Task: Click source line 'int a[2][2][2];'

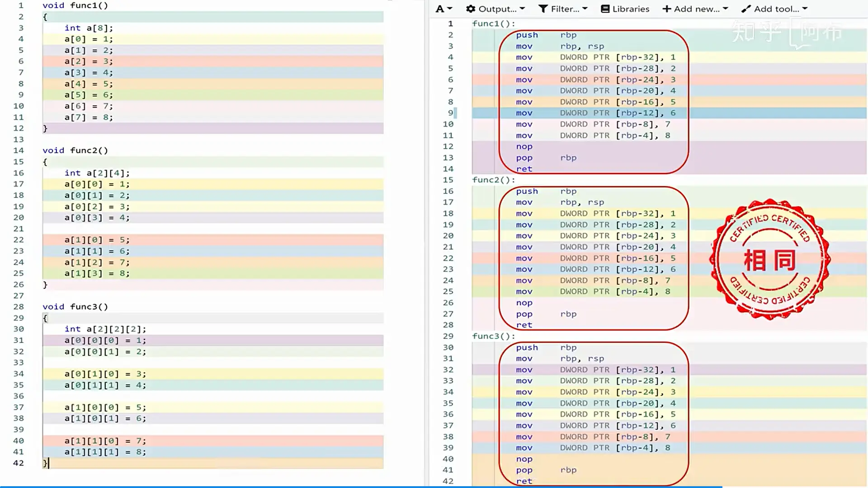Action: 105,329
